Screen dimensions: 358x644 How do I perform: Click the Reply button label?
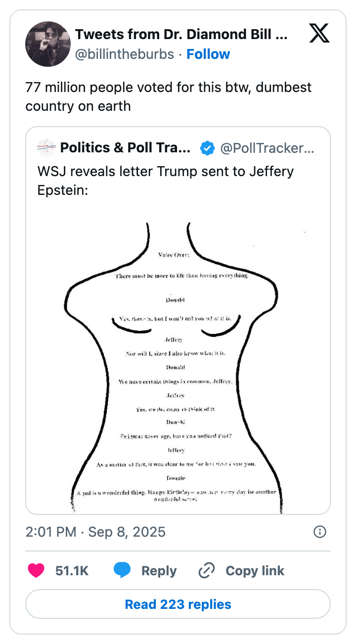pyautogui.click(x=159, y=570)
